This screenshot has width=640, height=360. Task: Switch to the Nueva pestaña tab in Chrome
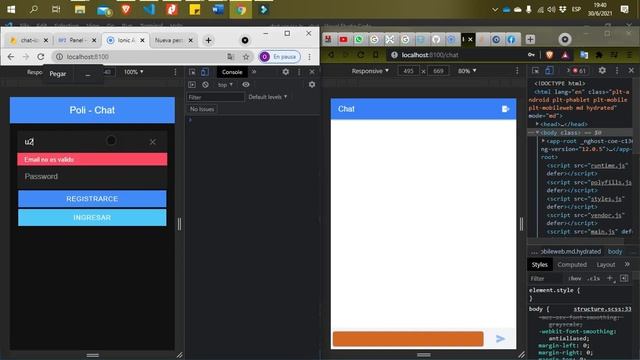pyautogui.click(x=173, y=40)
